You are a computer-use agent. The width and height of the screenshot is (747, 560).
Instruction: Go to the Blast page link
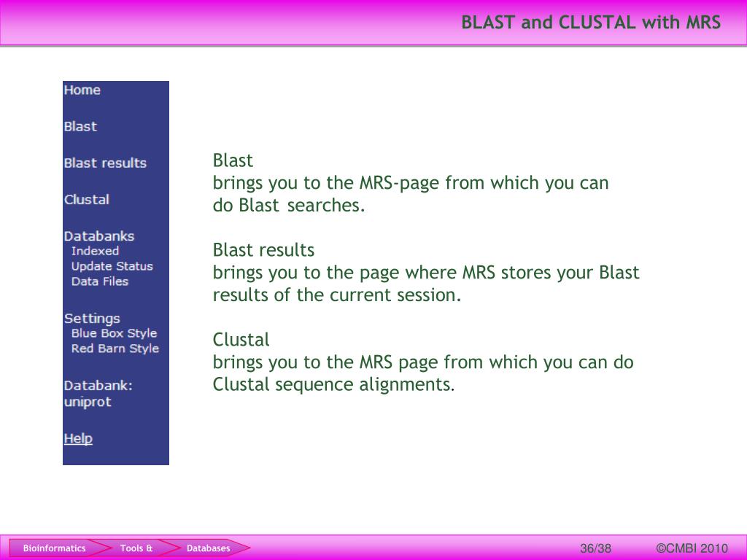point(80,127)
